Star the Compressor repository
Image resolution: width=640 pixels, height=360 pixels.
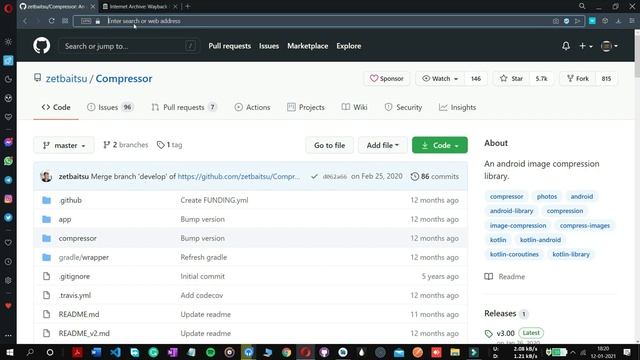pyautogui.click(x=511, y=78)
